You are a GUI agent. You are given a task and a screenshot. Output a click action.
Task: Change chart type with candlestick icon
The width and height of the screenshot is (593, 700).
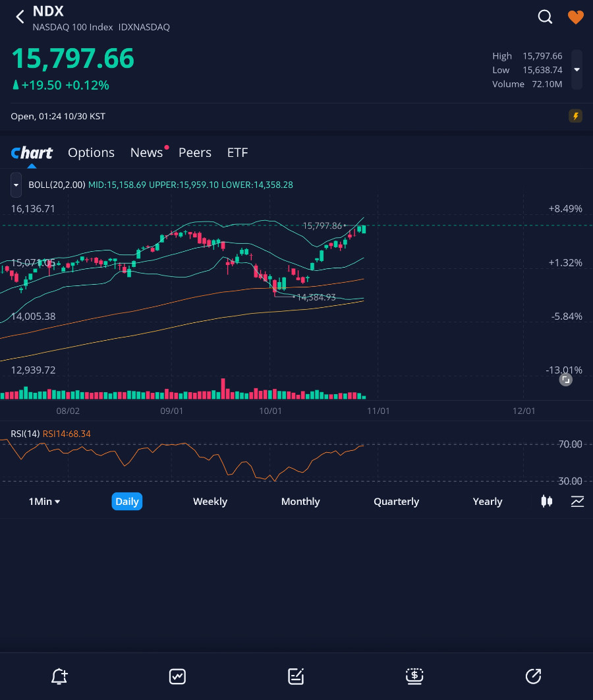(x=547, y=502)
